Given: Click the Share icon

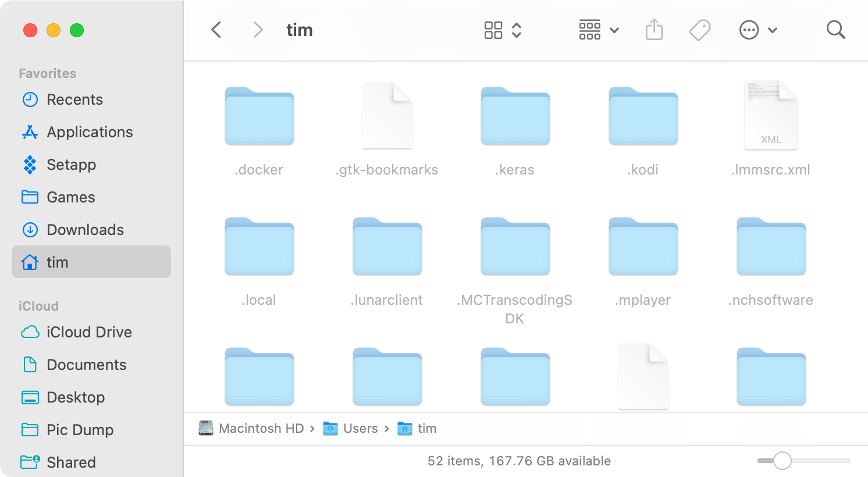Looking at the screenshot, I should (x=654, y=29).
